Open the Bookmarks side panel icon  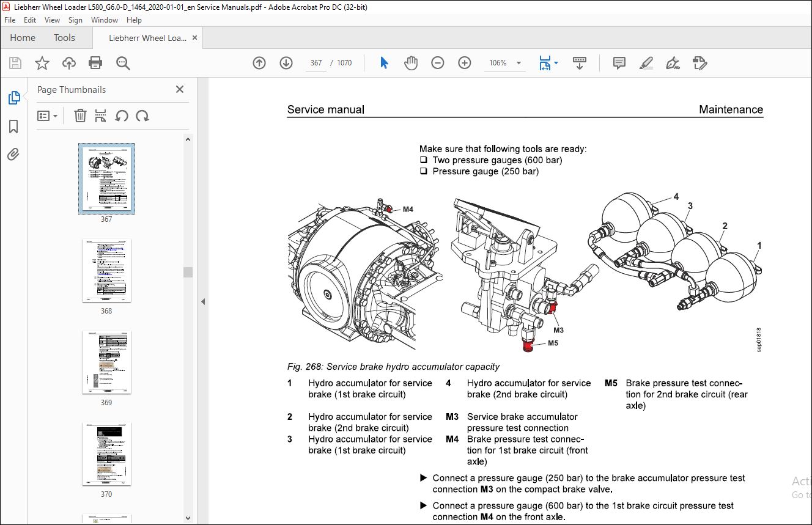point(13,127)
